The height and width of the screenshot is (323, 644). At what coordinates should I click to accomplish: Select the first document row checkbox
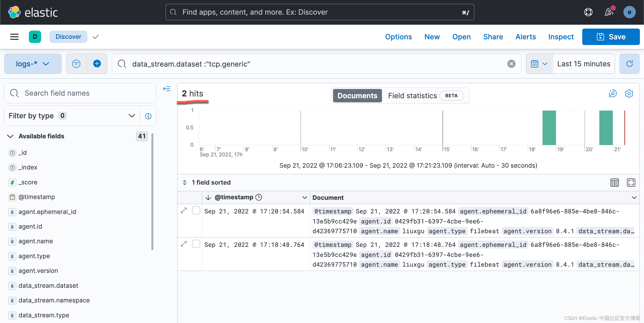click(196, 210)
